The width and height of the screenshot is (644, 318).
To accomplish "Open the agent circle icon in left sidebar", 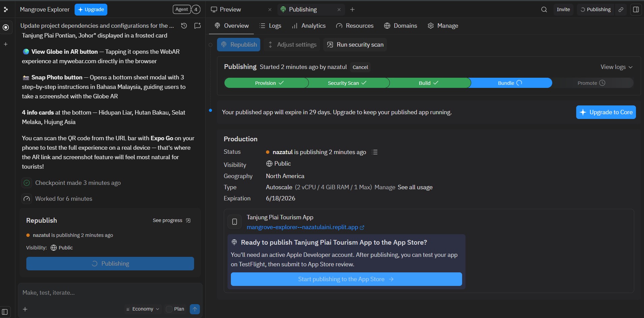I will tap(6, 27).
